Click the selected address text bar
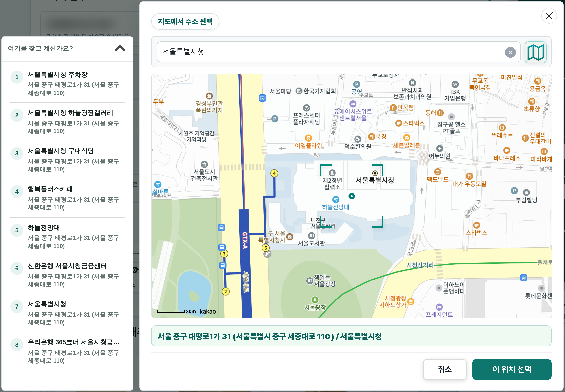This screenshot has width=565, height=392. coord(351,336)
